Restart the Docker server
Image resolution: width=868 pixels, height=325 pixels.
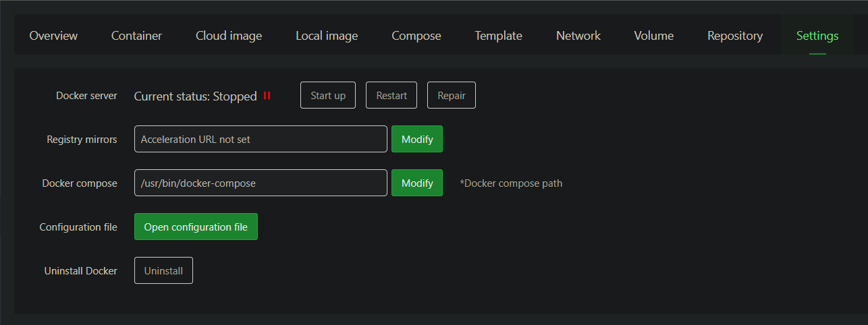pyautogui.click(x=391, y=96)
